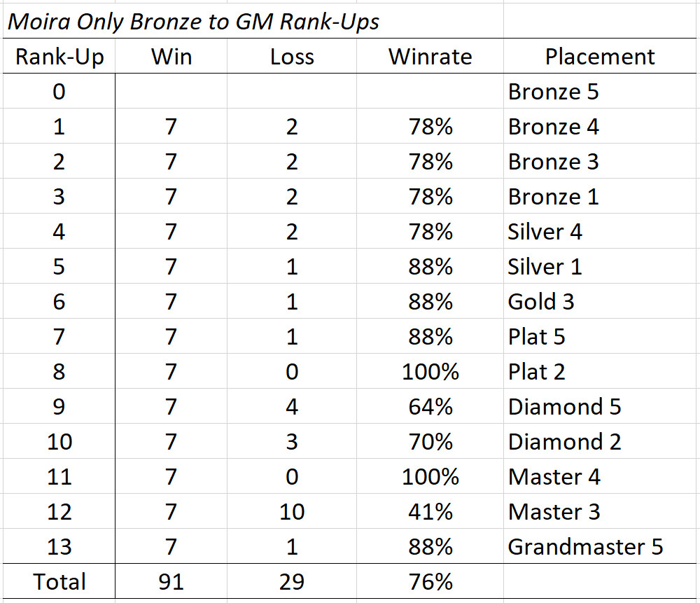
Task: Click the 41% winrate cell
Action: coord(430,511)
